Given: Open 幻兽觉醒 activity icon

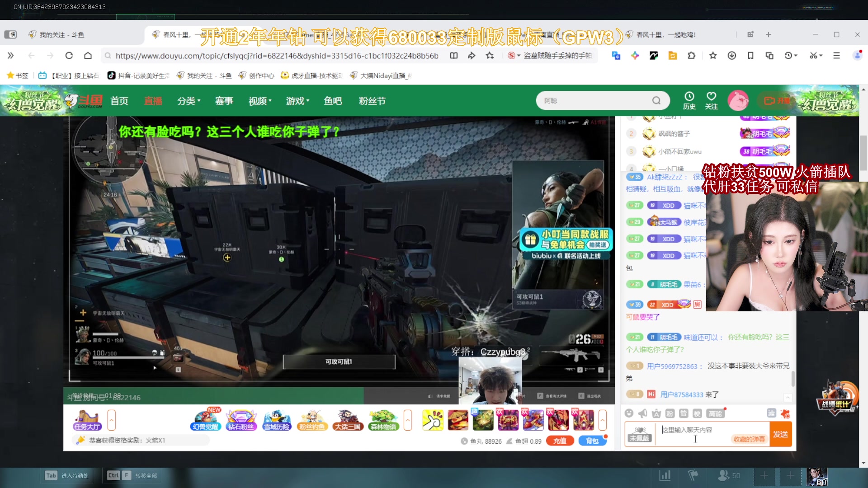Looking at the screenshot, I should pyautogui.click(x=205, y=419).
